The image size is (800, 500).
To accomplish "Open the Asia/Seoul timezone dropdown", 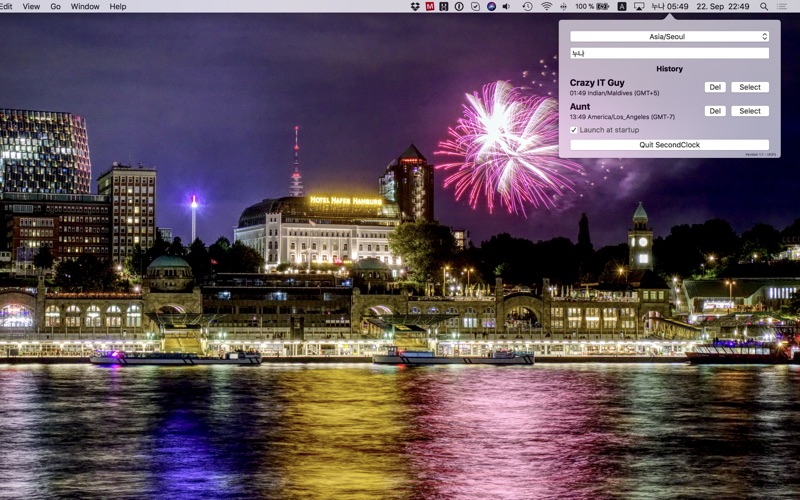I will click(669, 37).
